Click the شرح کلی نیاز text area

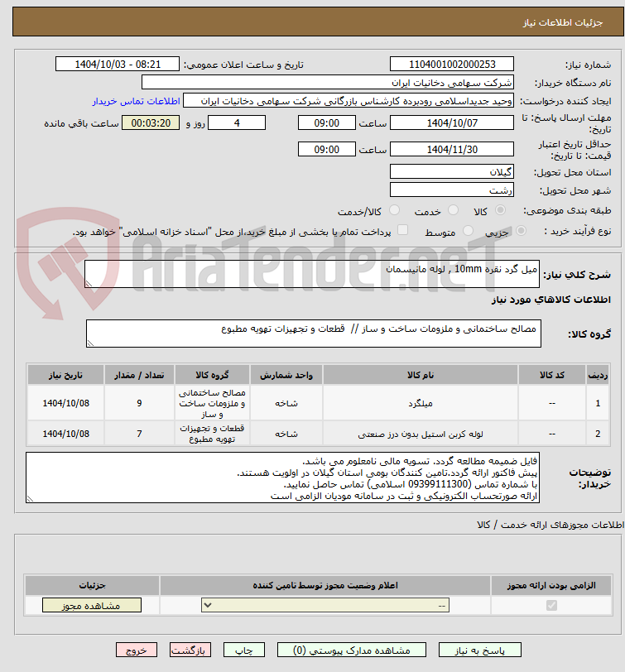coord(312,274)
